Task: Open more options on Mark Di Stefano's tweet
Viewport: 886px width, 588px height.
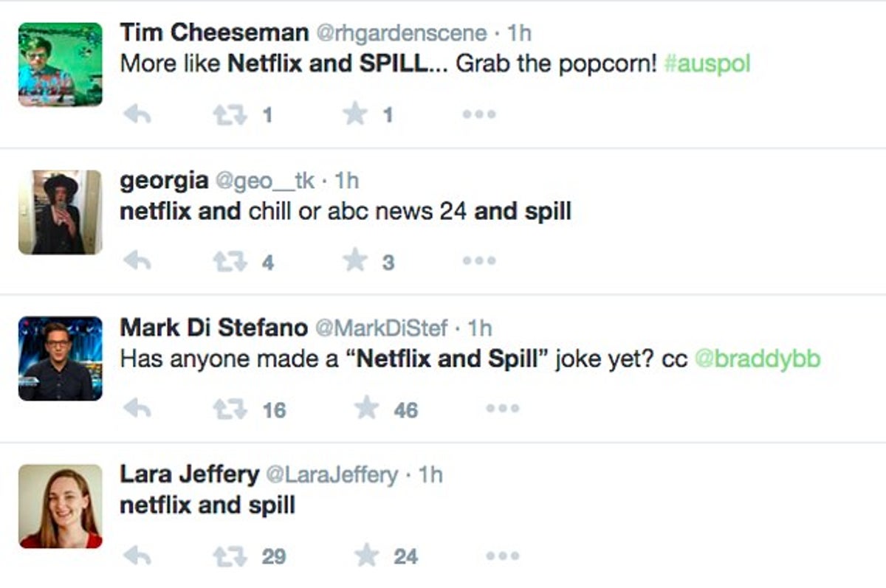Action: pos(503,409)
